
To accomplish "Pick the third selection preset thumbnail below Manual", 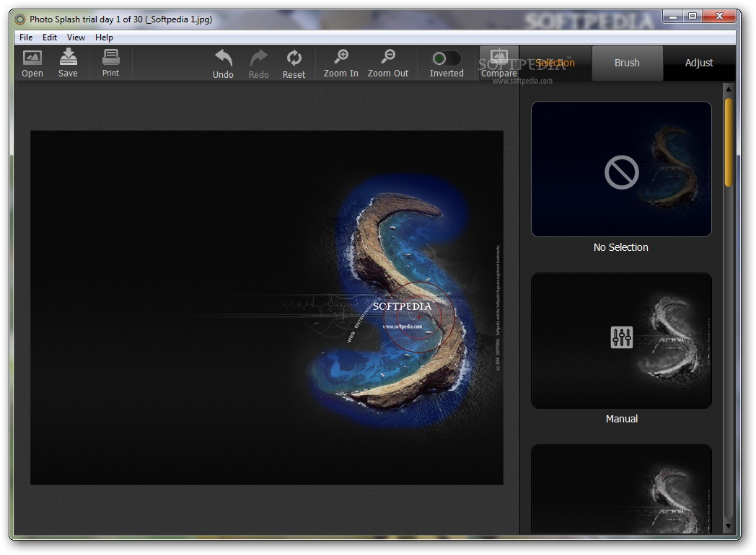I will click(621, 489).
